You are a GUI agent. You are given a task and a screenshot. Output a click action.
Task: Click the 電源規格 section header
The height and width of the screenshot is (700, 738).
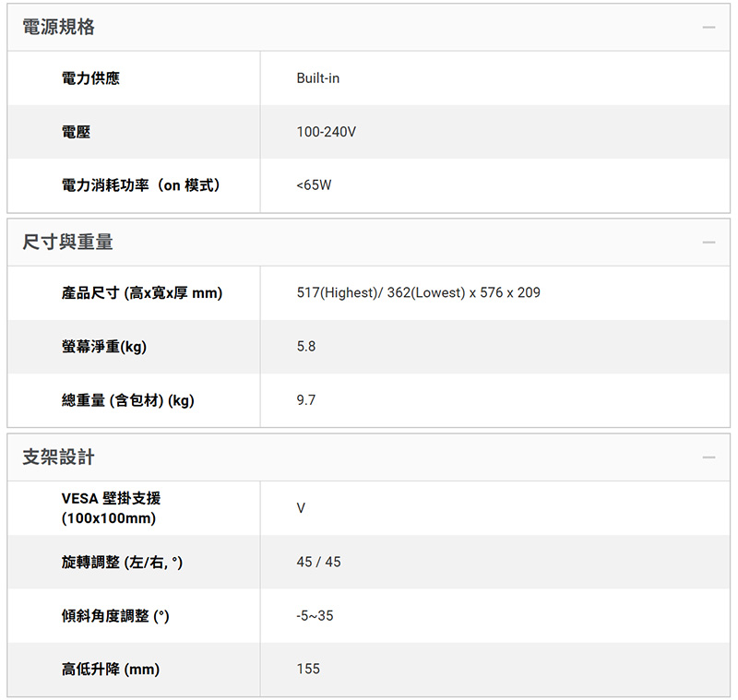[x=368, y=28]
